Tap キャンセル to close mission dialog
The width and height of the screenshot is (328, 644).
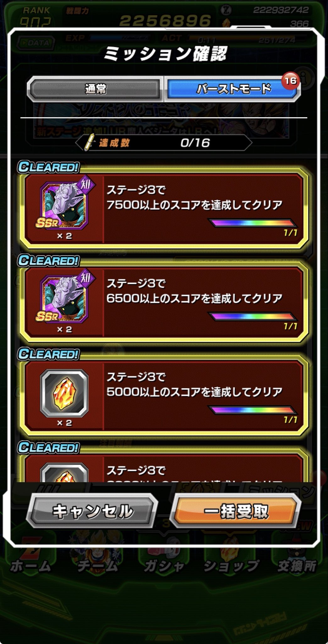92,511
